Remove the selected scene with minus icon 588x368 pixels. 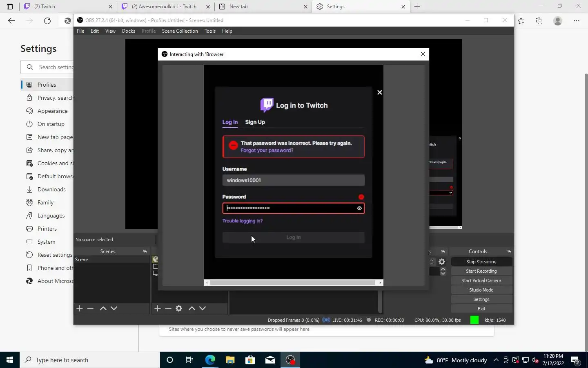pos(90,308)
